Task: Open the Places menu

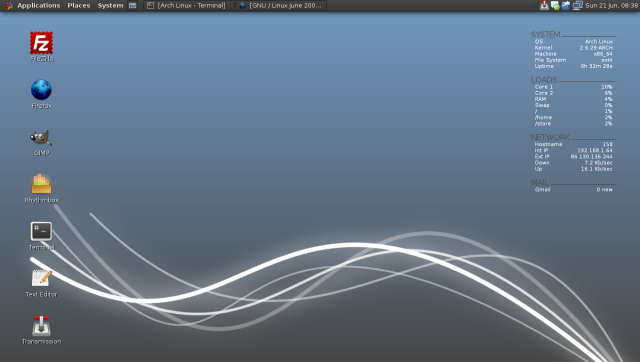Action: 79,5
